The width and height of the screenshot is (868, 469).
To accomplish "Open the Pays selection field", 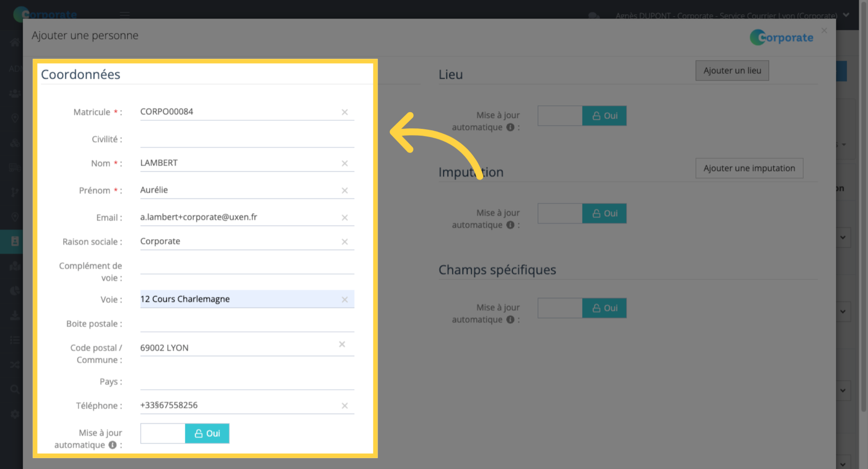I will [x=247, y=381].
